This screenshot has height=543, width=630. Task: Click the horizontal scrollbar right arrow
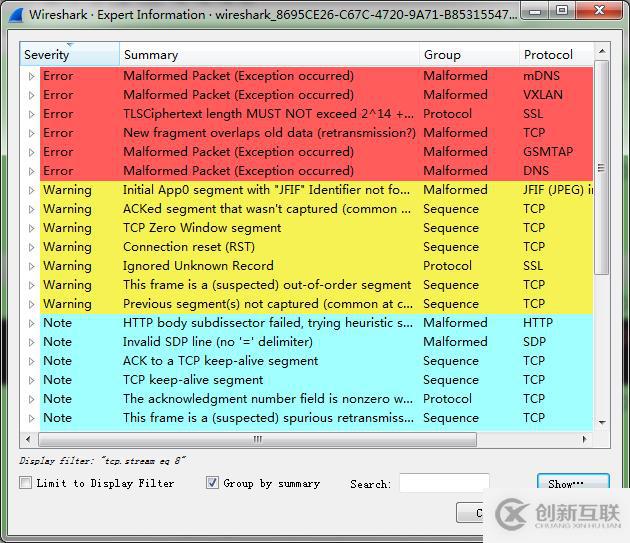click(x=585, y=439)
